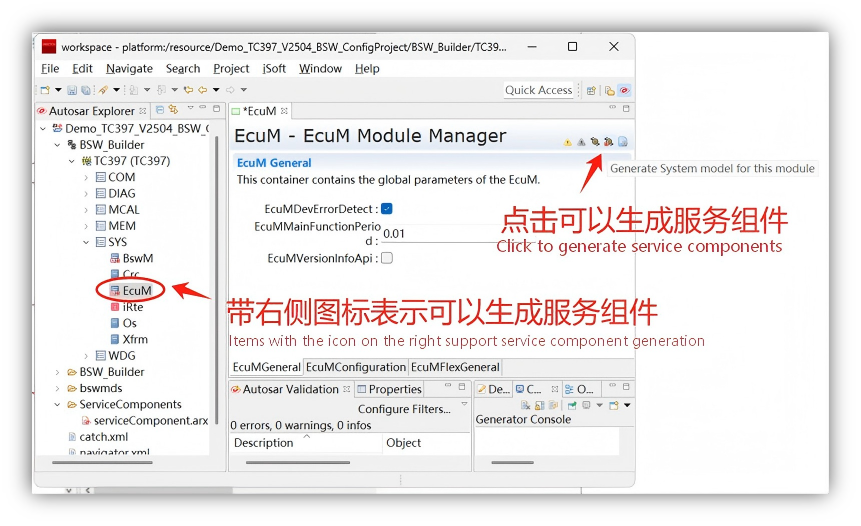Select serviceComponent.arx file

coord(145,421)
